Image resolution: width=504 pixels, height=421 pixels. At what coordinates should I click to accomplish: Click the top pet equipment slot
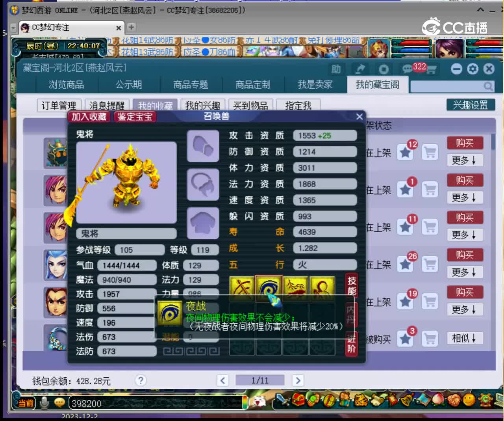203,146
